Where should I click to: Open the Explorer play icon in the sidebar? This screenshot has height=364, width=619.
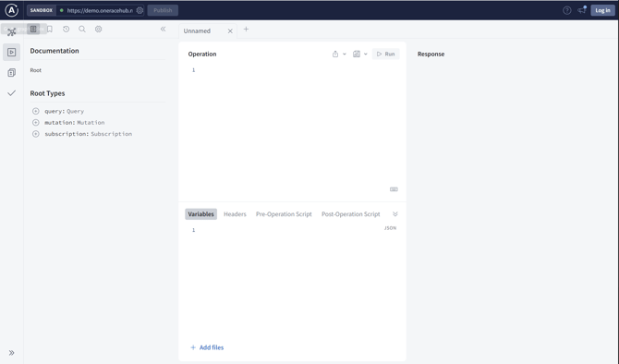[x=11, y=52]
